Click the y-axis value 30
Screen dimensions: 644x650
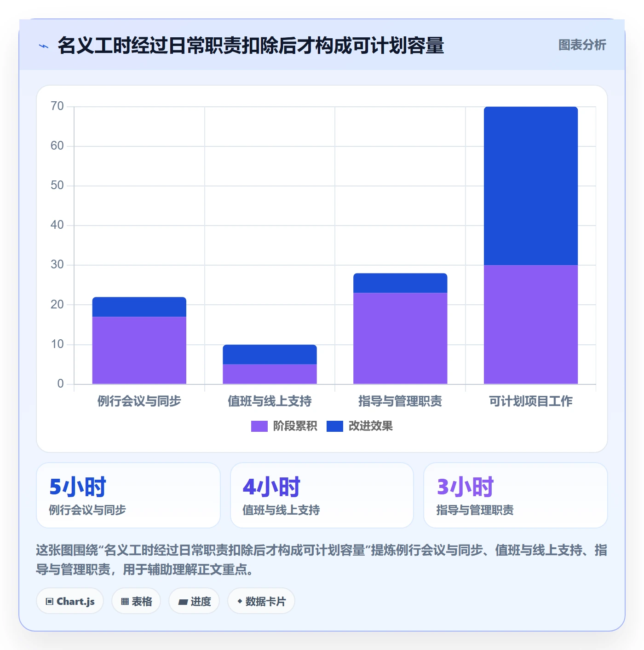(x=57, y=265)
